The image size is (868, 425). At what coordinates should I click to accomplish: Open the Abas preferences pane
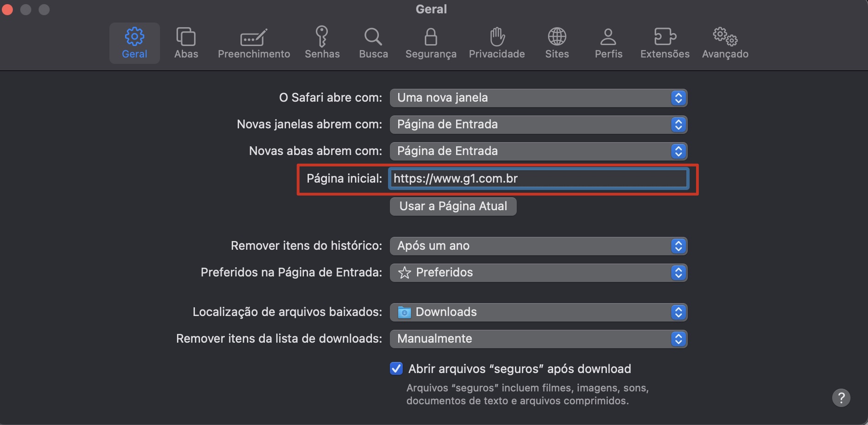[x=186, y=42]
